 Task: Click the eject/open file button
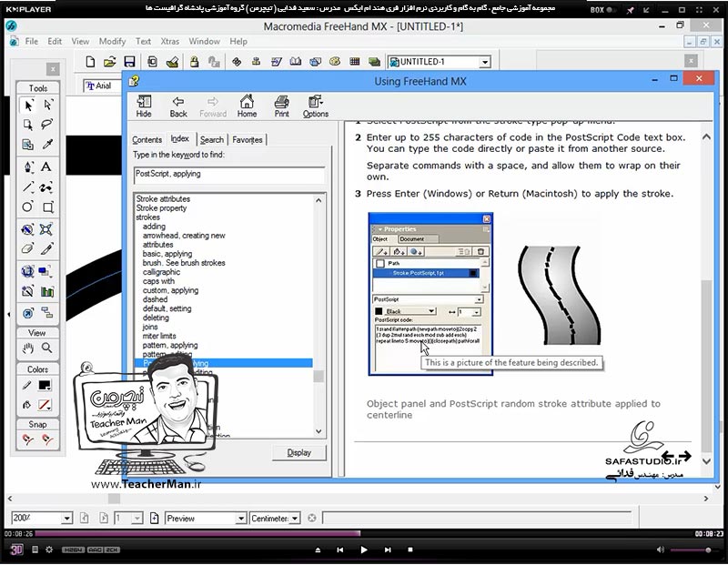[x=318, y=550]
